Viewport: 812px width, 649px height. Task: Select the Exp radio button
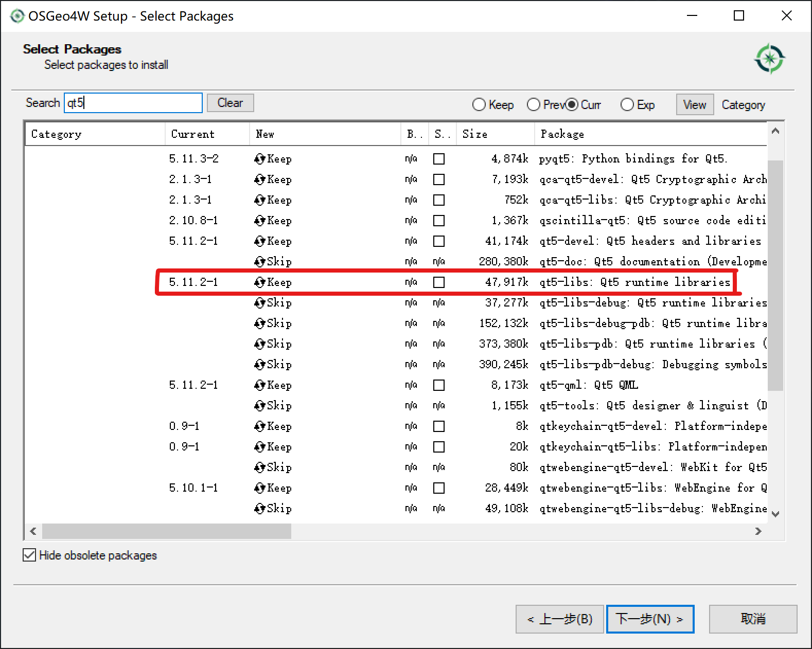point(627,105)
